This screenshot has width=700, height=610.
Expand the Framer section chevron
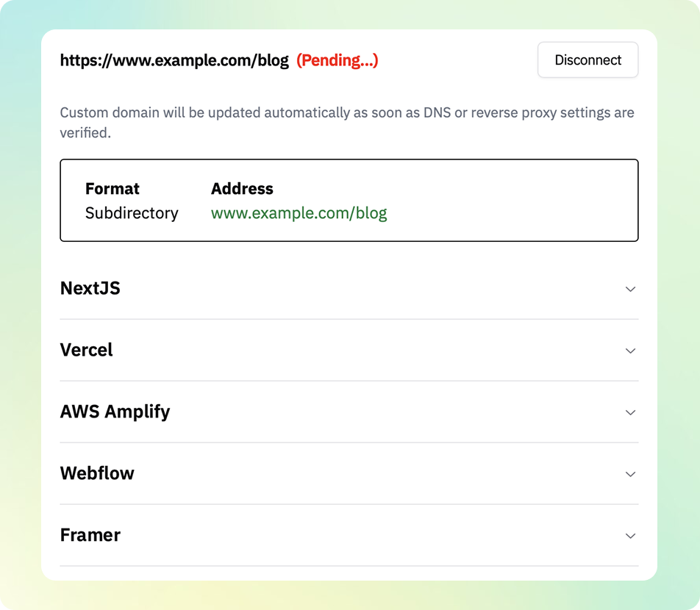pos(630,536)
